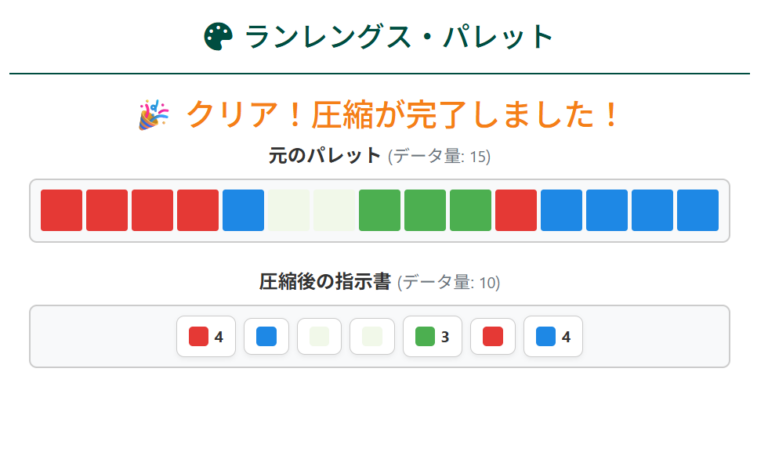Select the blue chip labeled 4
Viewport: 768px width, 466px height.
coord(553,337)
